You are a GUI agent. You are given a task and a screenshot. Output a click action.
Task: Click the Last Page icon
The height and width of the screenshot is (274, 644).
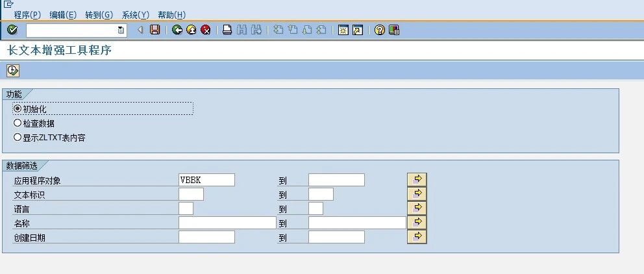tap(321, 30)
